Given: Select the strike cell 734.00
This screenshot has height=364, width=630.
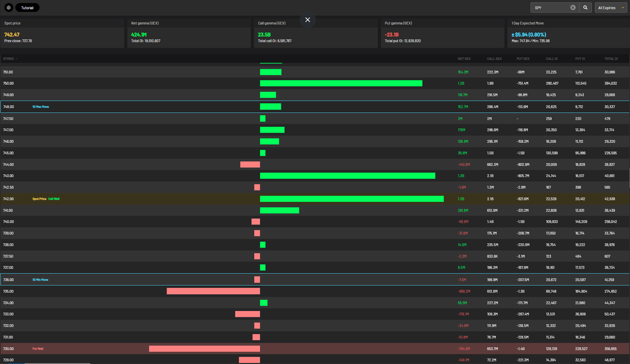Looking at the screenshot, I should tap(8, 303).
